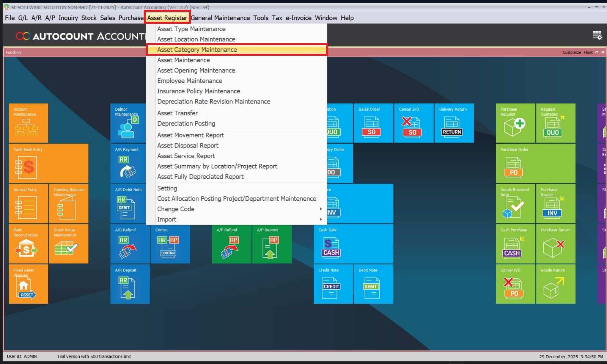Expand the Import submenu

click(x=167, y=219)
